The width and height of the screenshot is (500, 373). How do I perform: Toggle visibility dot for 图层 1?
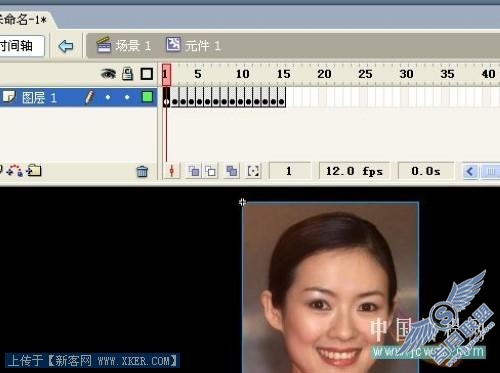[x=108, y=97]
